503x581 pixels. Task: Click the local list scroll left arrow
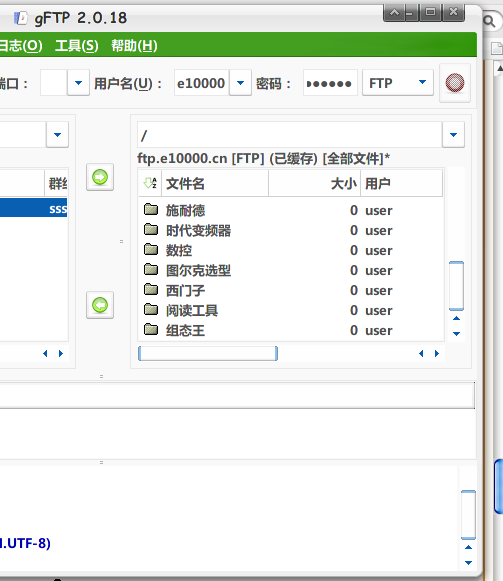click(45, 353)
